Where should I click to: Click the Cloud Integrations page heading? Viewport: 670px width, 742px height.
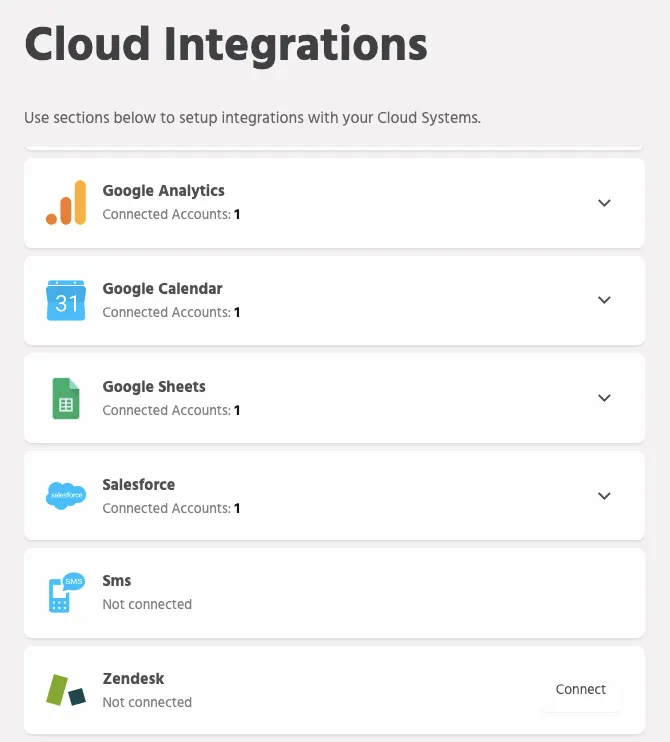(226, 46)
